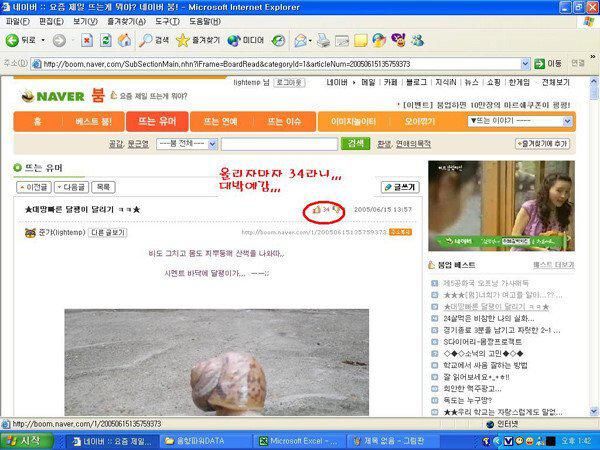600x450 pixels.
Task: Select the 뜨는 유머 tab
Action: coord(157,122)
